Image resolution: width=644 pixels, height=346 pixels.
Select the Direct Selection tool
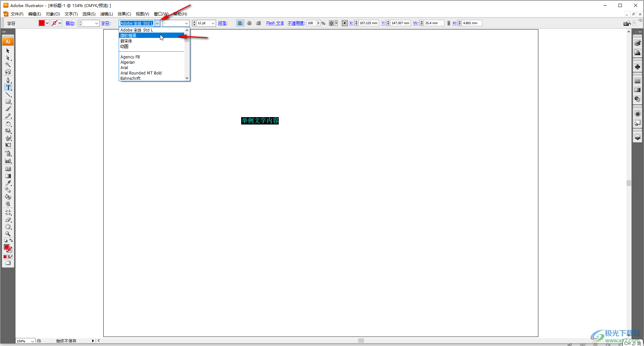(x=8, y=58)
